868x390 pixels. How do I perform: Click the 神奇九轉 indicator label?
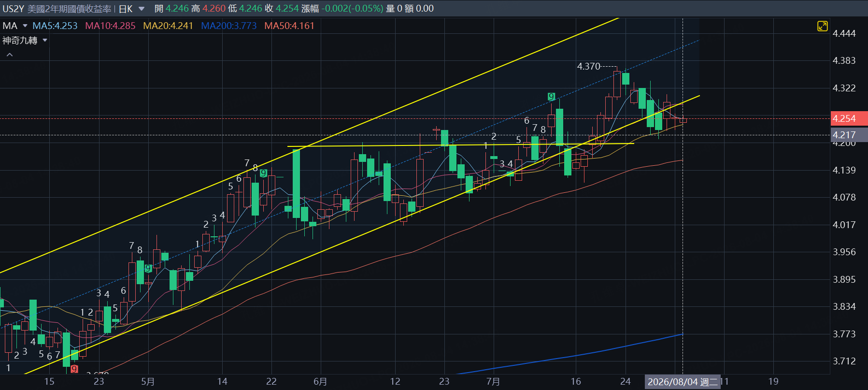tap(20, 40)
